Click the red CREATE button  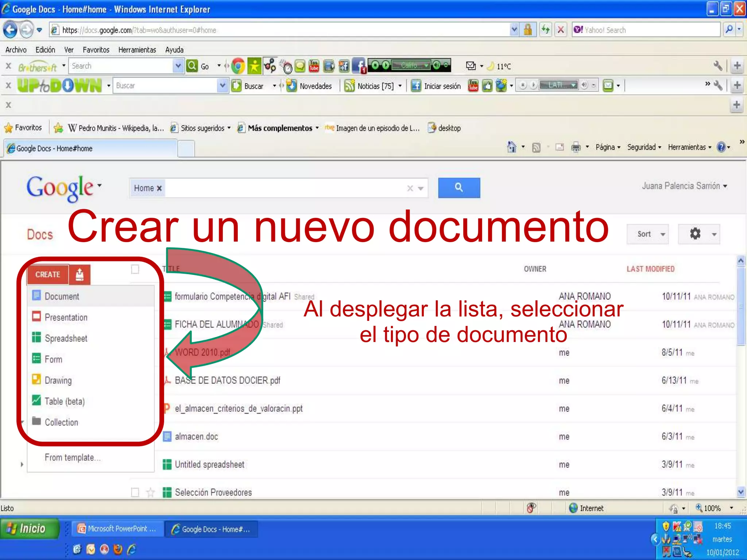pyautogui.click(x=48, y=275)
